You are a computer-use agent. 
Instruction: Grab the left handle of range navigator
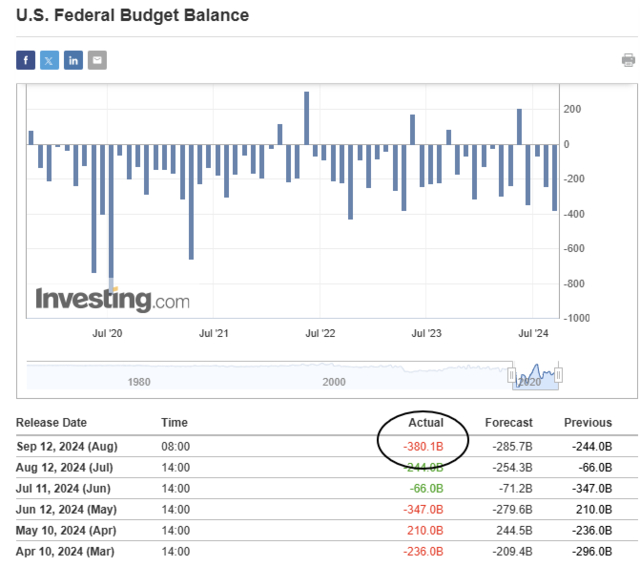pyautogui.click(x=512, y=375)
